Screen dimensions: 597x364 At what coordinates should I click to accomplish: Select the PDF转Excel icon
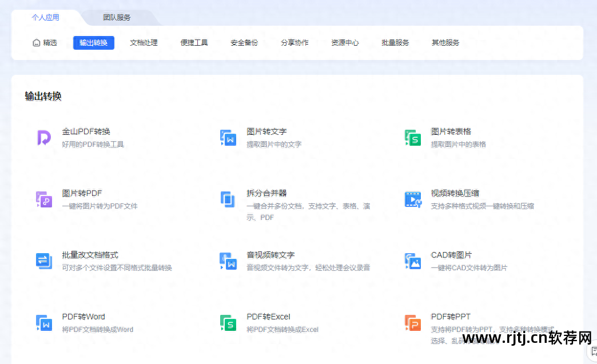click(x=228, y=322)
